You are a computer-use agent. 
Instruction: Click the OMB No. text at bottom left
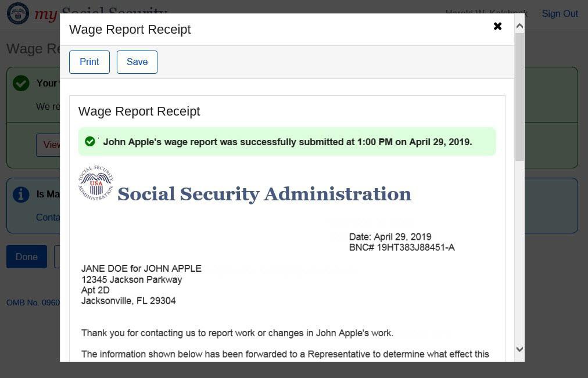click(33, 303)
